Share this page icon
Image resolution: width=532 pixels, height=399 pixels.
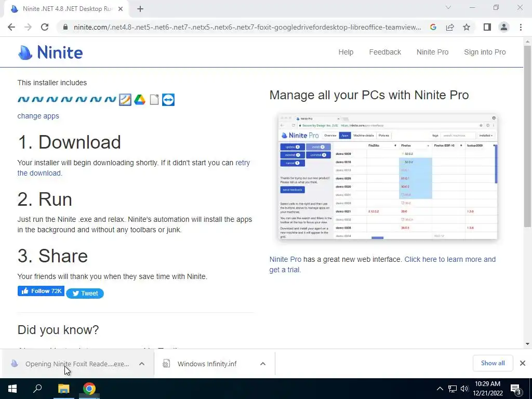coord(450,27)
